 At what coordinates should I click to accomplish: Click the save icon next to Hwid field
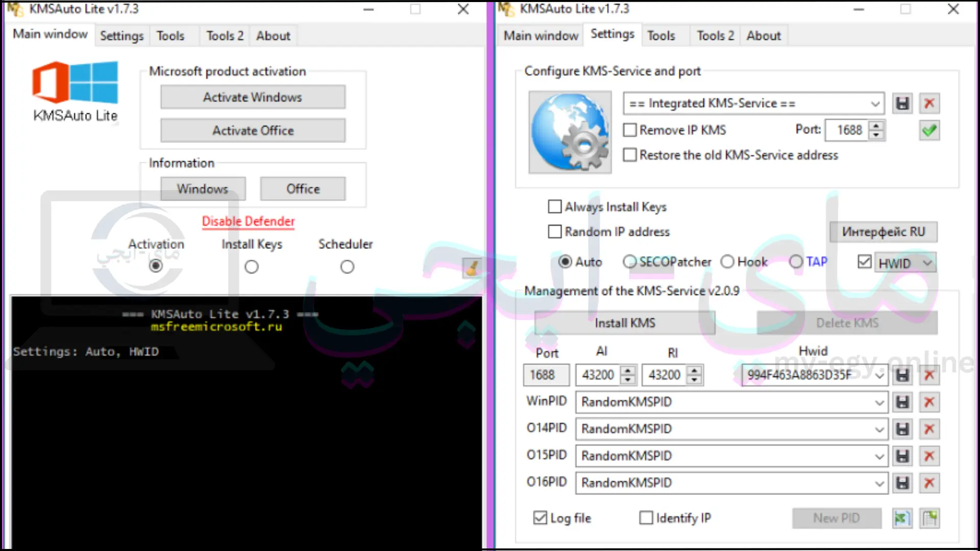(902, 375)
